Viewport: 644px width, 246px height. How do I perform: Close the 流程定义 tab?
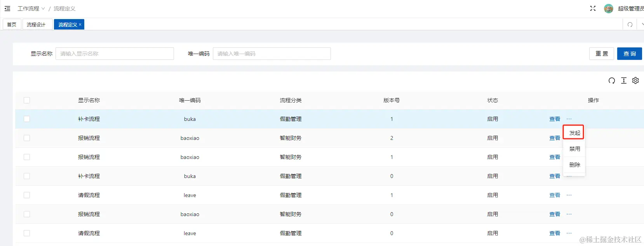pyautogui.click(x=80, y=24)
